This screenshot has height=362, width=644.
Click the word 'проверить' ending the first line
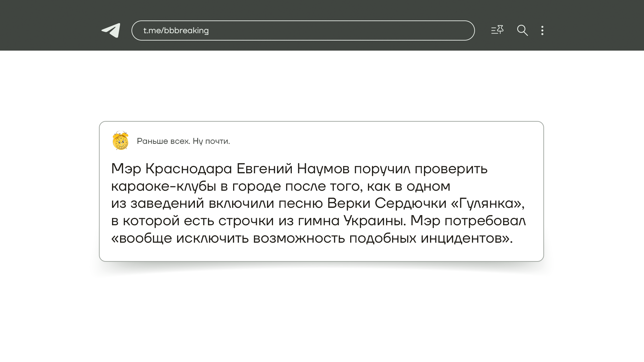pos(451,169)
